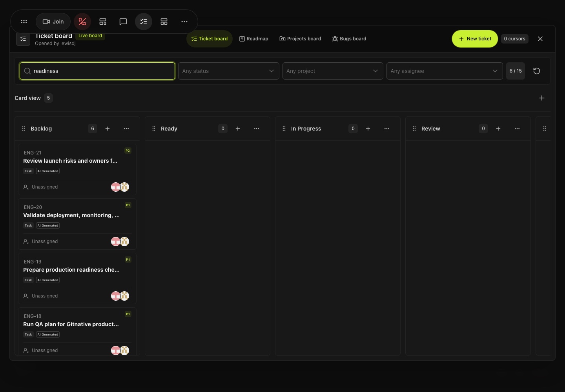The width and height of the screenshot is (565, 392).
Task: Toggle the ticket checklist icon in toolbar
Action: [144, 22]
